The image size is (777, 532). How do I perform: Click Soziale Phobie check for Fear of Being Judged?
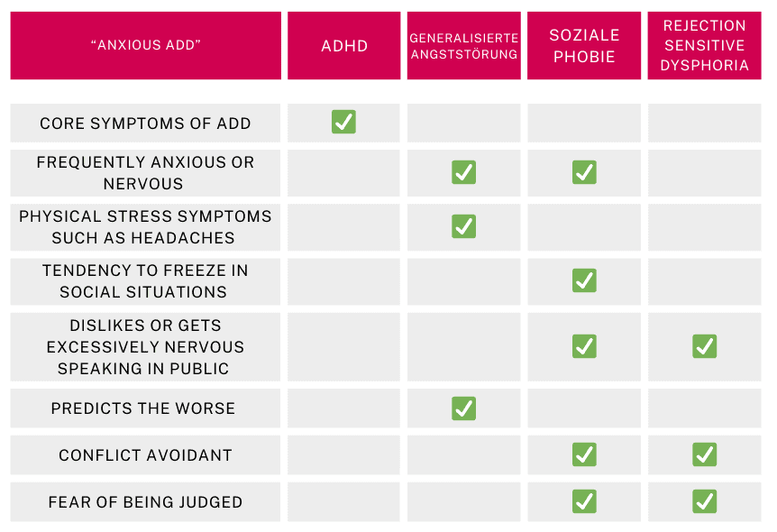[584, 501]
